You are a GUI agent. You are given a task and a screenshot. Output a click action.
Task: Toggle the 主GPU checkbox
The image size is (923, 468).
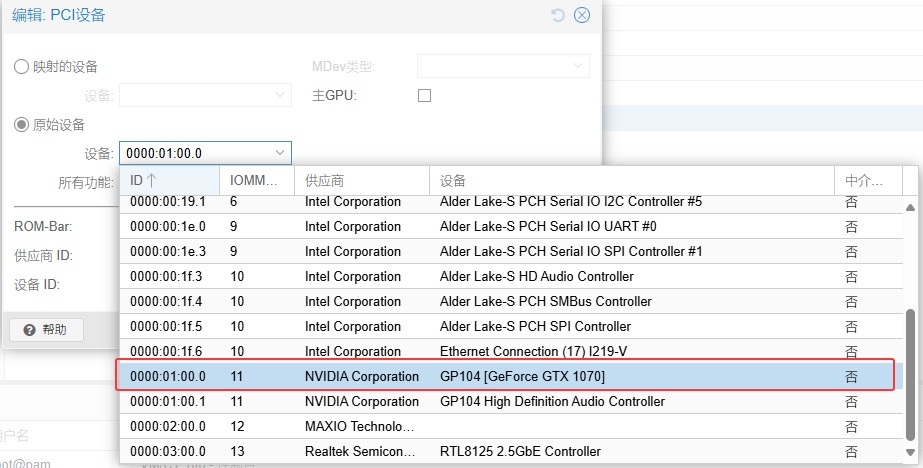pos(424,96)
